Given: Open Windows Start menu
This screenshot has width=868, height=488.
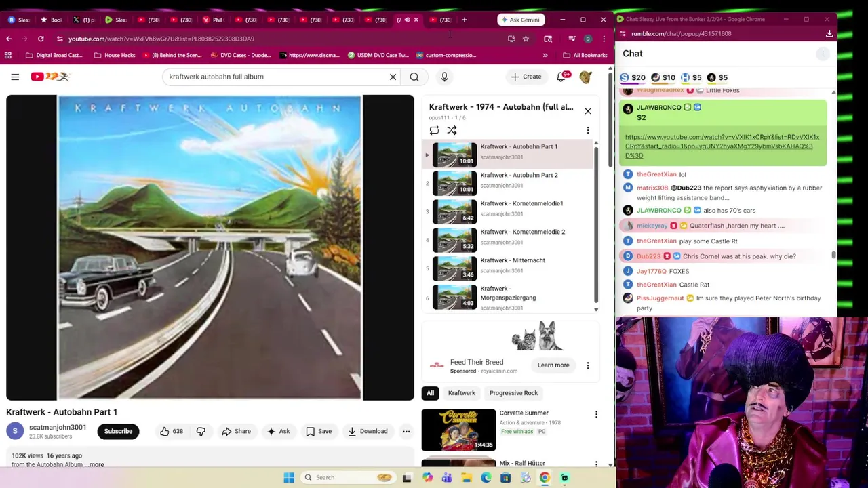Looking at the screenshot, I should point(289,478).
